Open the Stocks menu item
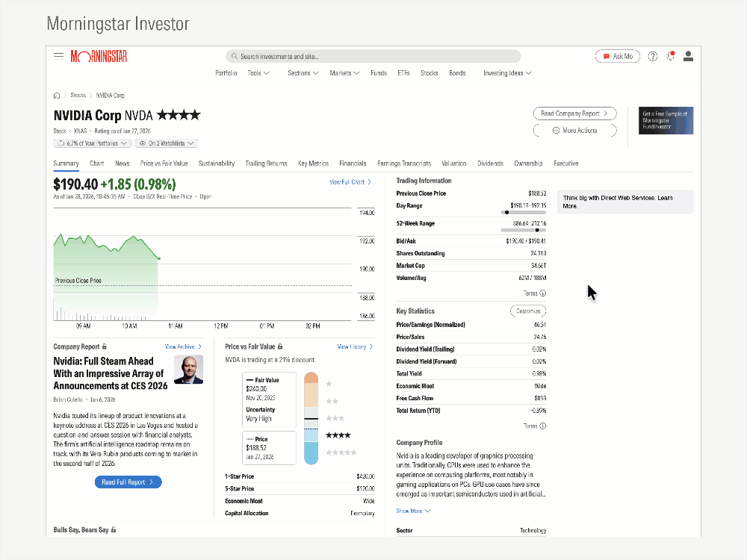Screen dimensions: 747x560 pyautogui.click(x=430, y=73)
